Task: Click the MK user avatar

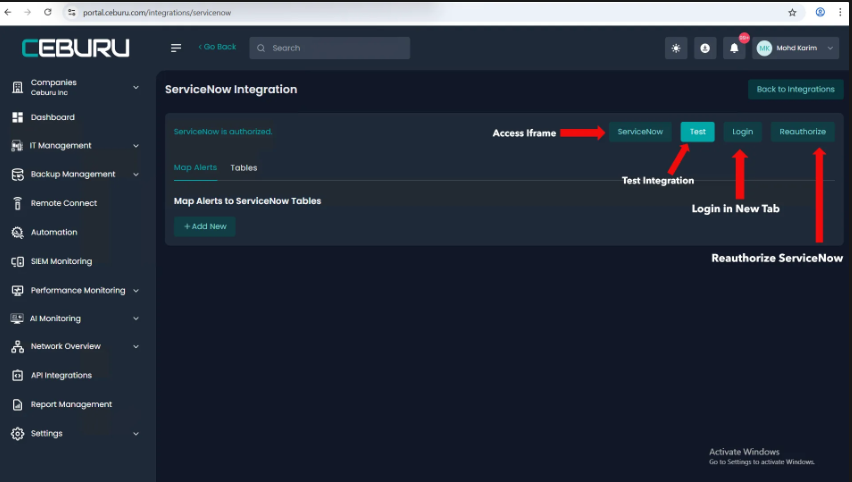Action: pos(764,48)
